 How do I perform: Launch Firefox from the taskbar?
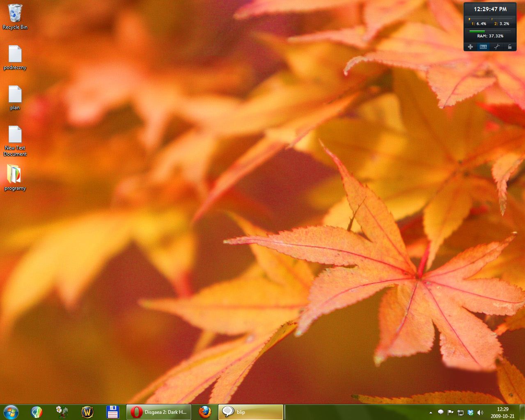point(204,412)
